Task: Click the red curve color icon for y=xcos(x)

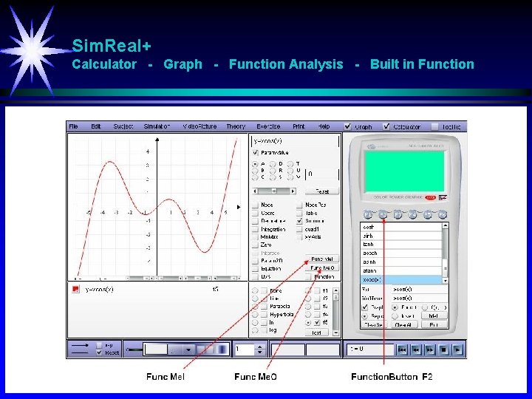Action: pos(75,289)
